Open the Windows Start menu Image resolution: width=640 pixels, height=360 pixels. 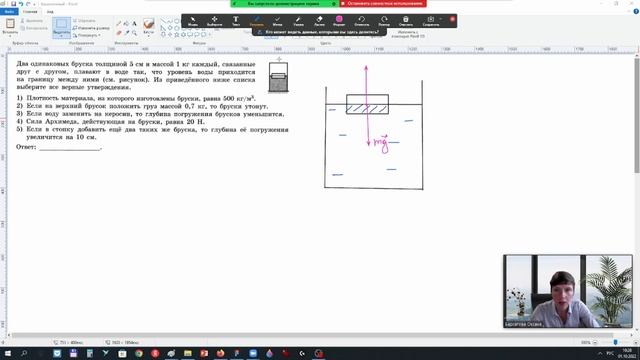(x=8, y=353)
